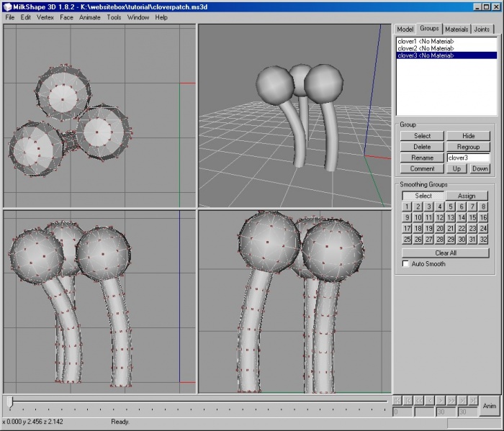Switch to the Materials tab
504x431 pixels.
456,30
